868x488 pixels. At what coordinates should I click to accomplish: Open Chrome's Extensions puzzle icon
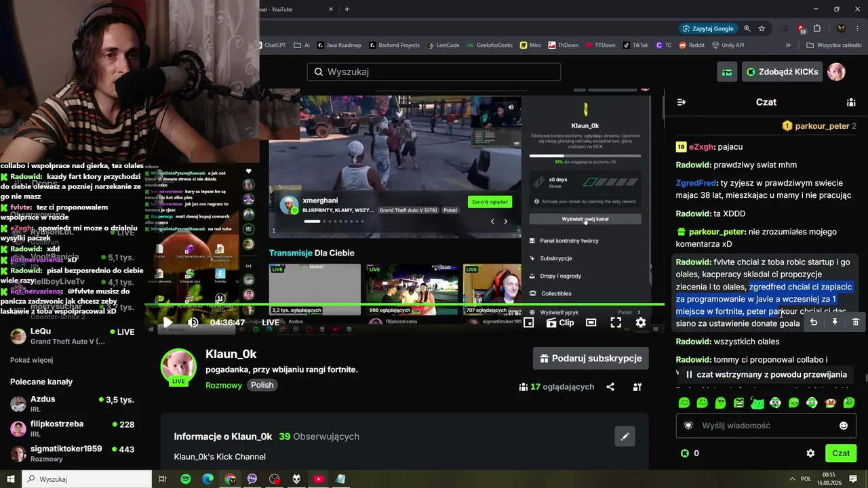[817, 28]
